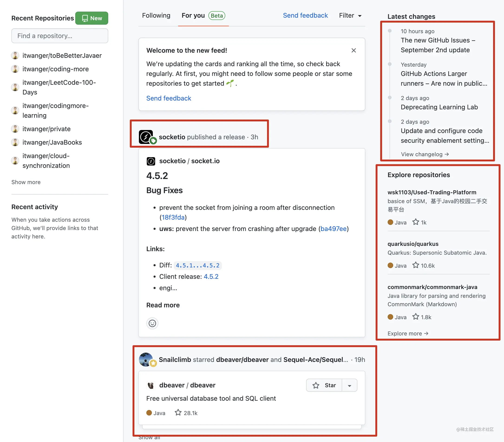
Task: Open itwanger/private repository
Action: click(x=46, y=129)
